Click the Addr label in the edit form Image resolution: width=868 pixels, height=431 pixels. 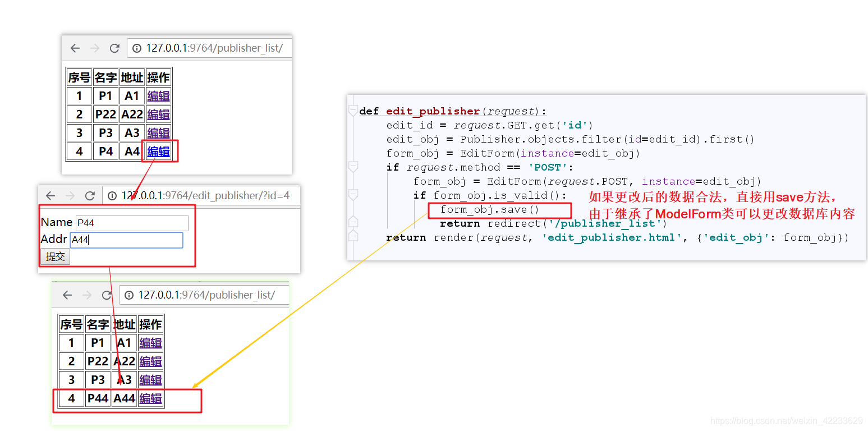54,240
